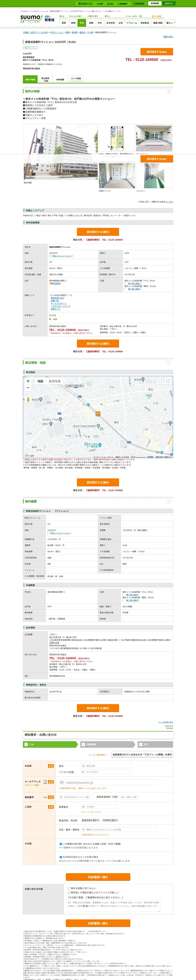Switch to the 周辺環境・地図 tab

(45, 80)
